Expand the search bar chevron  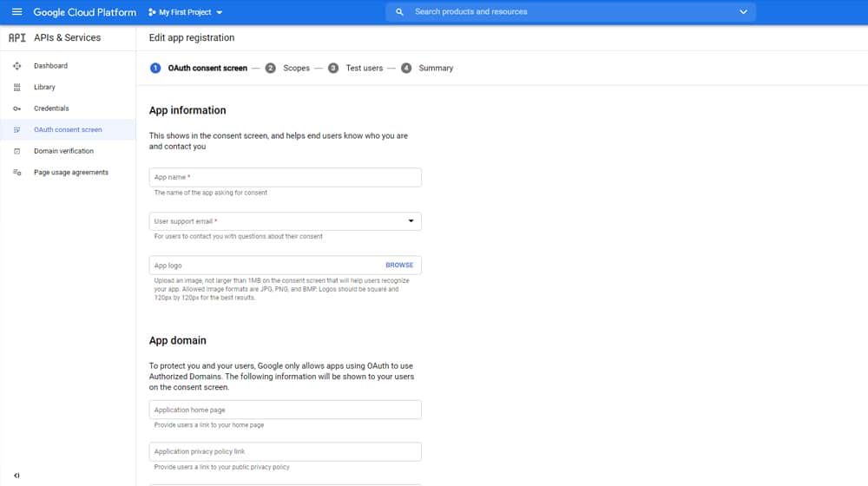tap(743, 11)
